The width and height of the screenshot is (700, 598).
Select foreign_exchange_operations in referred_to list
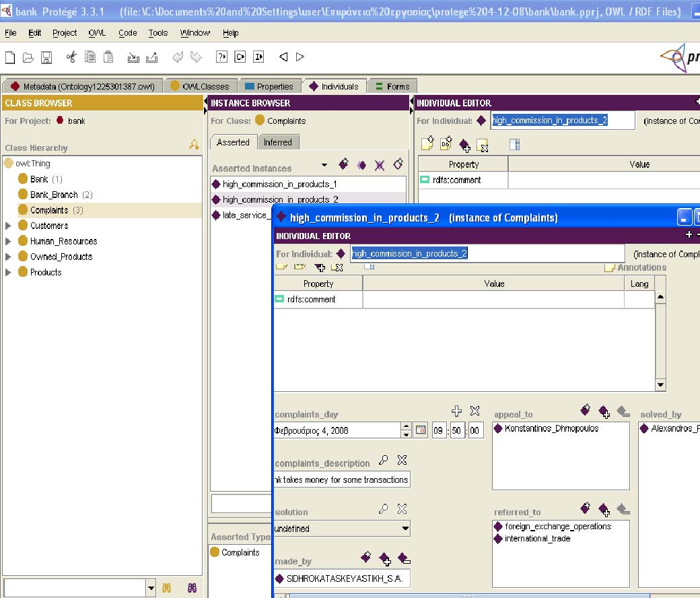click(x=557, y=527)
